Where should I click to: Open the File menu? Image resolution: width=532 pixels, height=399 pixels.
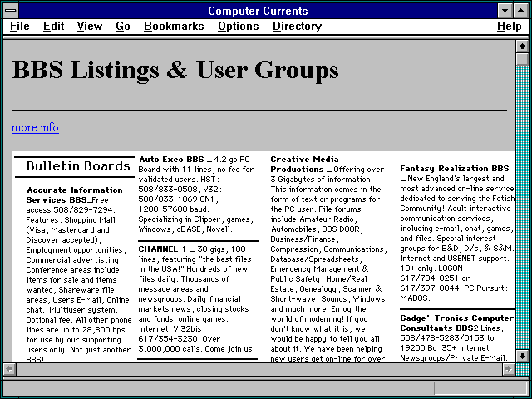20,26
